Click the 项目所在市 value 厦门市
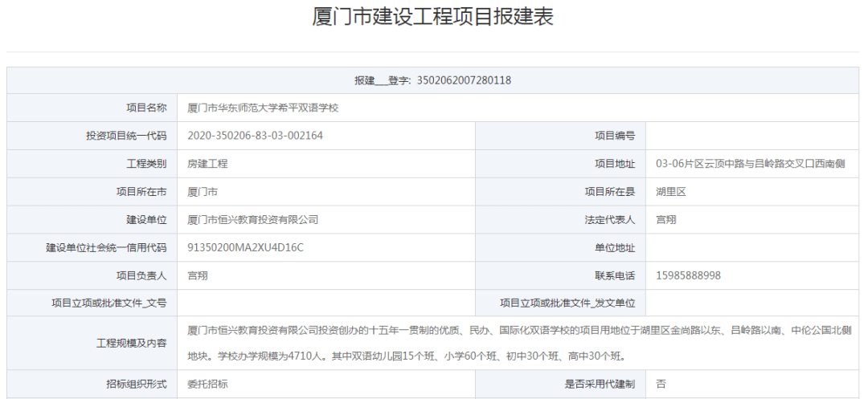Image resolution: width=868 pixels, height=399 pixels. click(x=203, y=192)
